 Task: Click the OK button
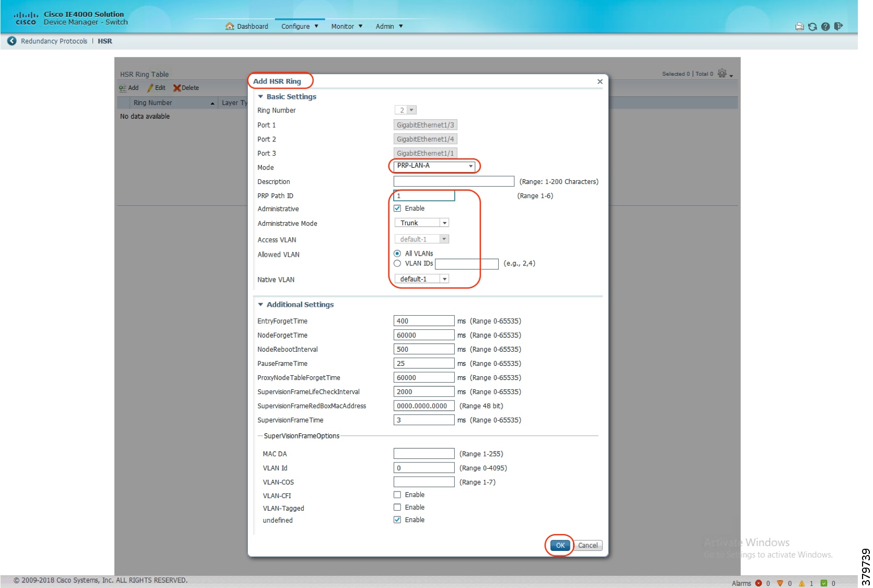pos(560,545)
